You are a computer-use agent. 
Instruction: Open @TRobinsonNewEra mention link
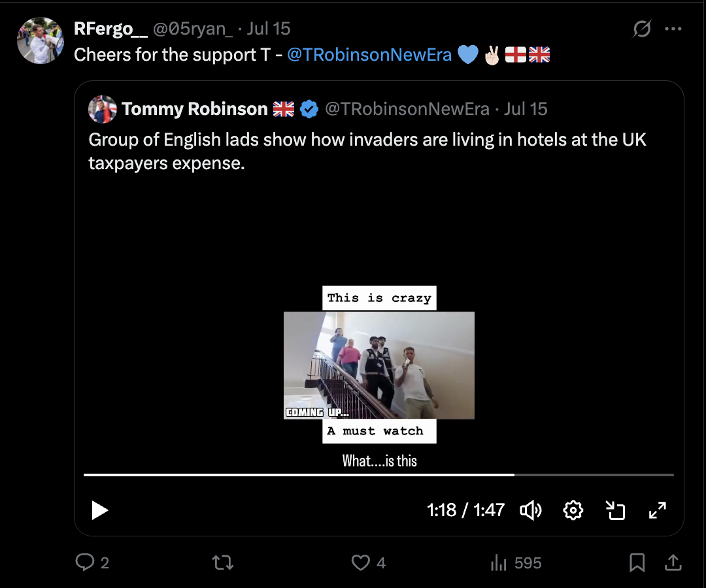pyautogui.click(x=369, y=55)
